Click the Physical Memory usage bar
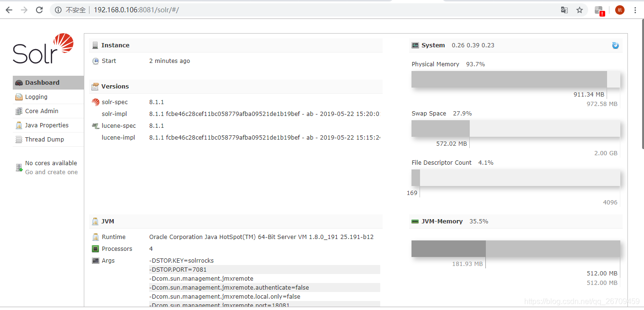 click(516, 79)
